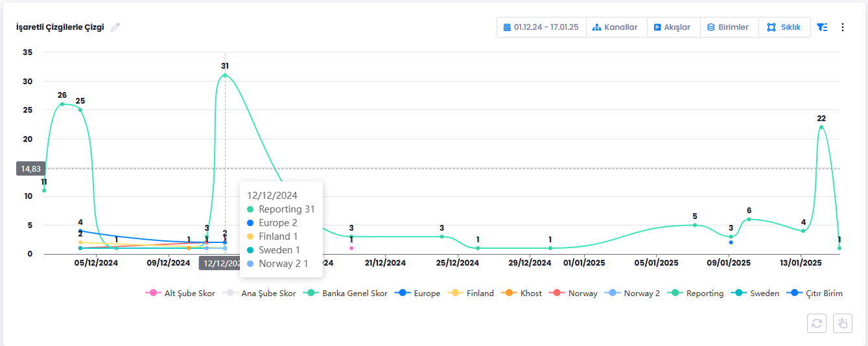Image resolution: width=868 pixels, height=346 pixels.
Task: Toggle Banka Genel Skor in legend
Action: pyautogui.click(x=354, y=294)
